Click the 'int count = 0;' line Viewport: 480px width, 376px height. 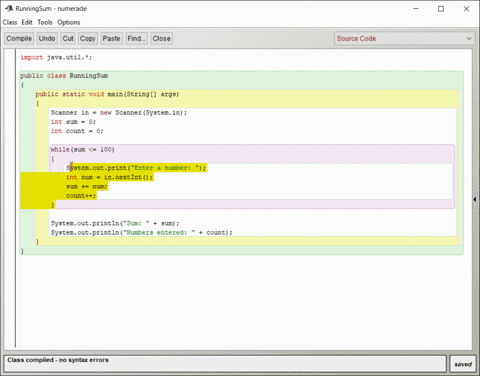[77, 131]
